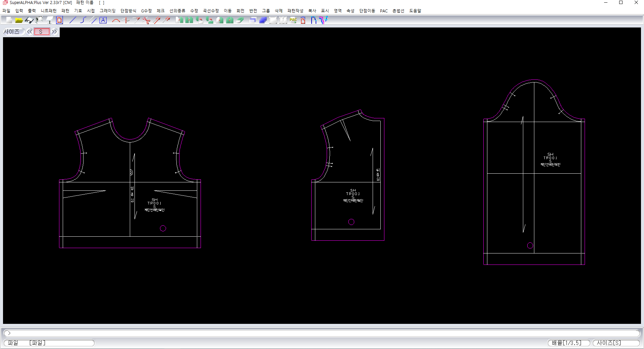
Task: Choose the S-curve drawing tool
Action: click(83, 20)
